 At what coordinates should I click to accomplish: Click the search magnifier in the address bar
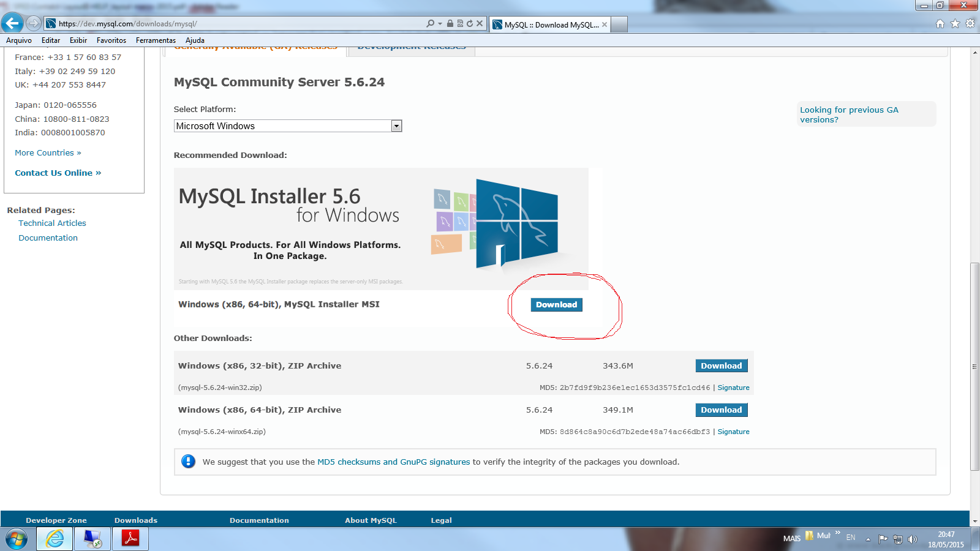(x=431, y=23)
